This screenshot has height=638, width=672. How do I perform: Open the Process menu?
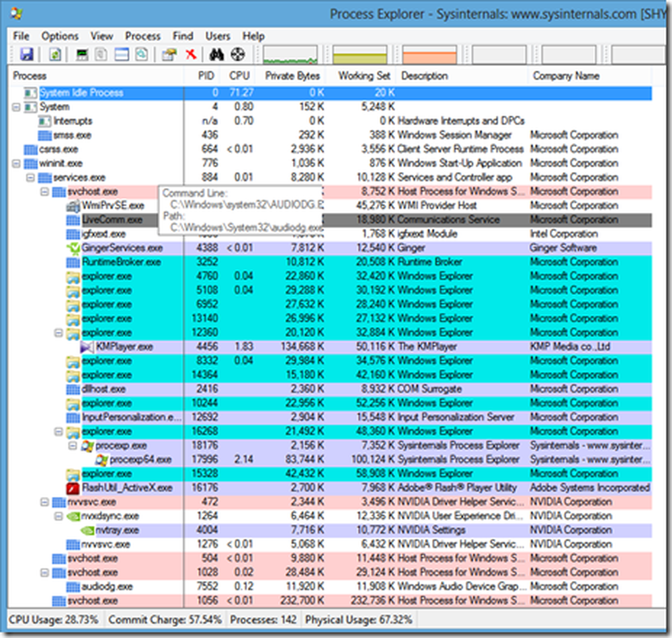point(142,36)
